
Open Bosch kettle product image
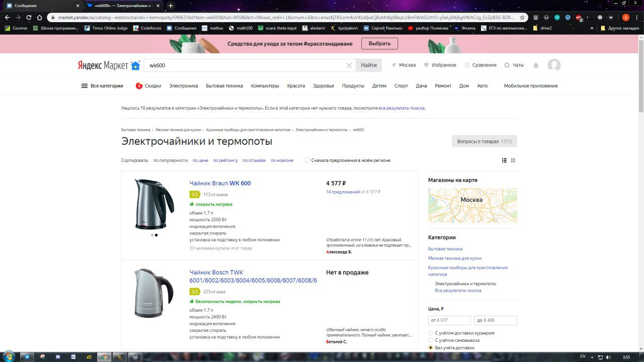click(x=154, y=294)
